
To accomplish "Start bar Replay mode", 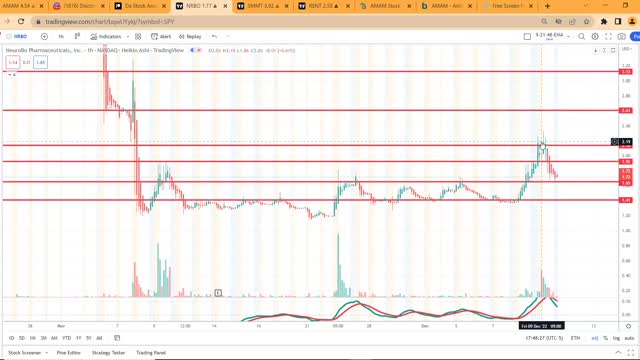I will [190, 36].
